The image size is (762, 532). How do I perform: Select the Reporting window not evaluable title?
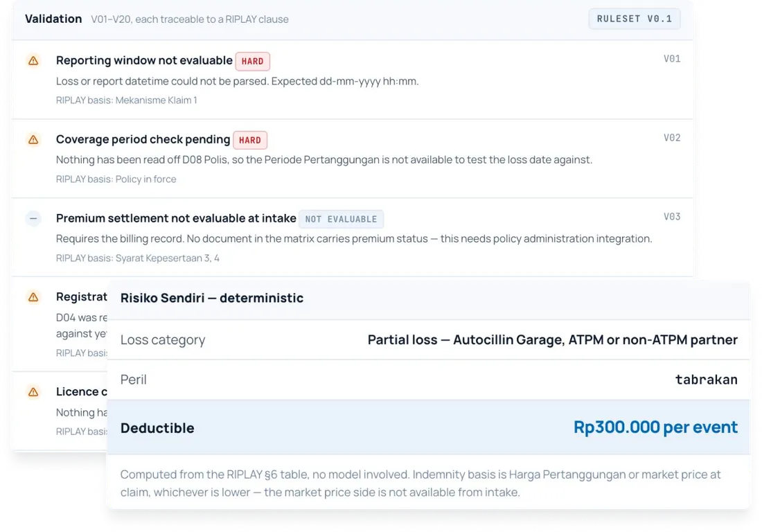pos(144,60)
